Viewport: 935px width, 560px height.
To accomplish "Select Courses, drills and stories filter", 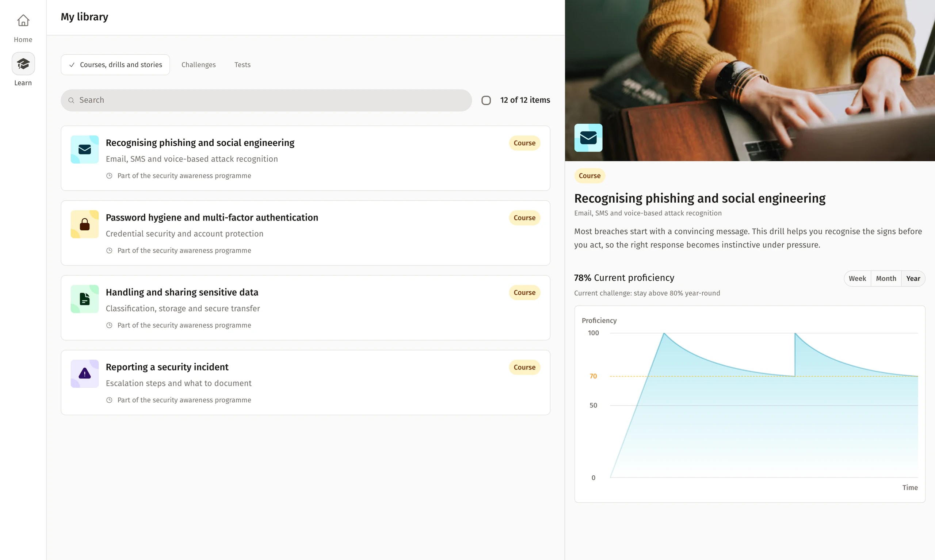I will click(x=115, y=65).
